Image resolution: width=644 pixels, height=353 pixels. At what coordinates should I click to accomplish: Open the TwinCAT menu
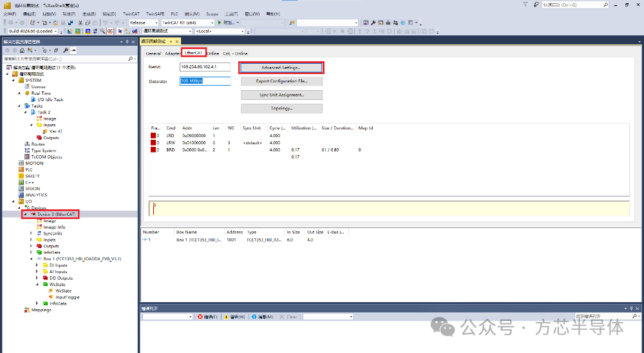[x=131, y=14]
